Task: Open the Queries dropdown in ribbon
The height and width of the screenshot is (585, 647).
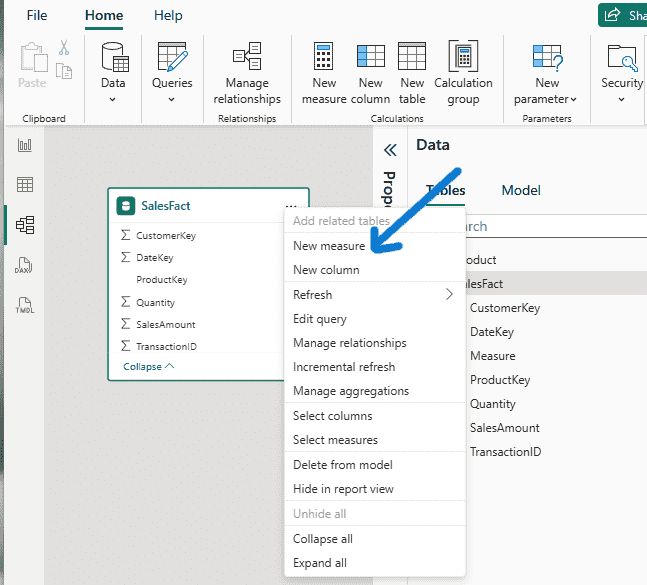Action: 172,72
